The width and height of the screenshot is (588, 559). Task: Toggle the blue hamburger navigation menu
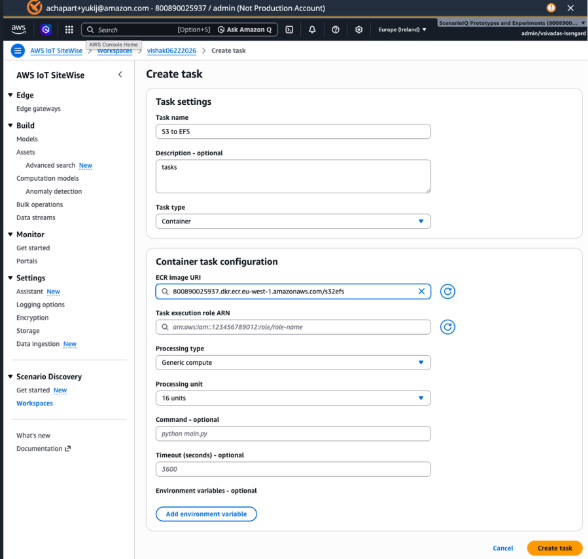pos(18,51)
